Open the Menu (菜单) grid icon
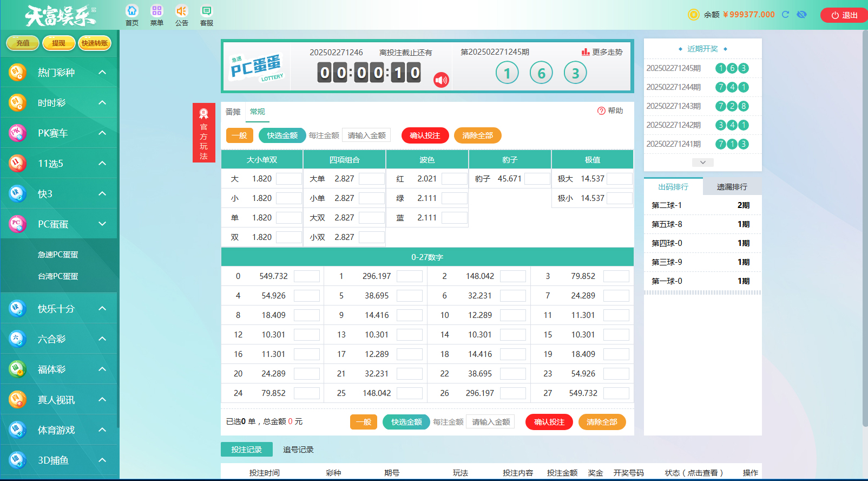Screen dimensions: 868x481 click(x=156, y=11)
